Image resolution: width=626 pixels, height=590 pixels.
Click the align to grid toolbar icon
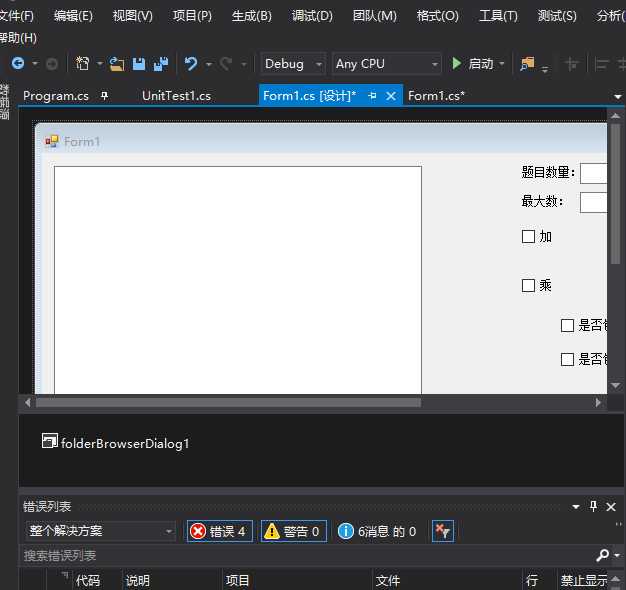point(572,64)
